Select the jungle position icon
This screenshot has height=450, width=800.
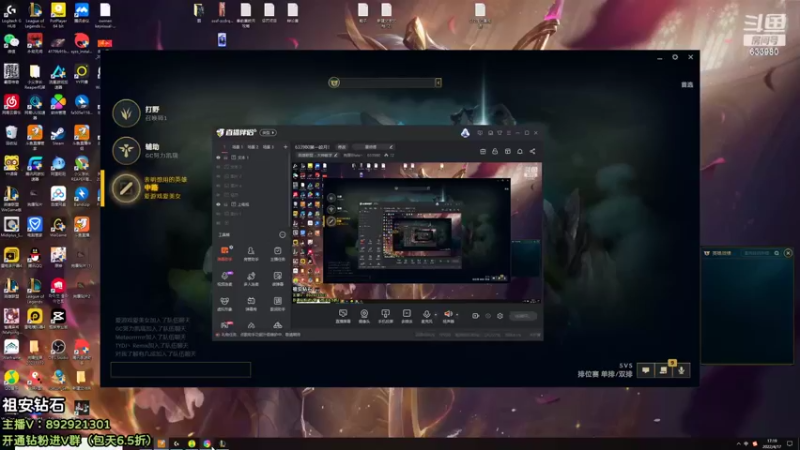click(x=126, y=113)
